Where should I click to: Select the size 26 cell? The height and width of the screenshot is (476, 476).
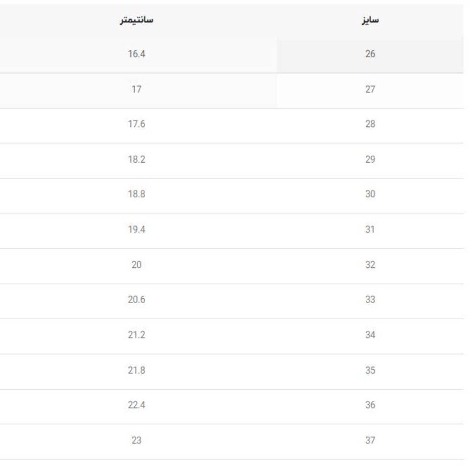[x=370, y=55]
